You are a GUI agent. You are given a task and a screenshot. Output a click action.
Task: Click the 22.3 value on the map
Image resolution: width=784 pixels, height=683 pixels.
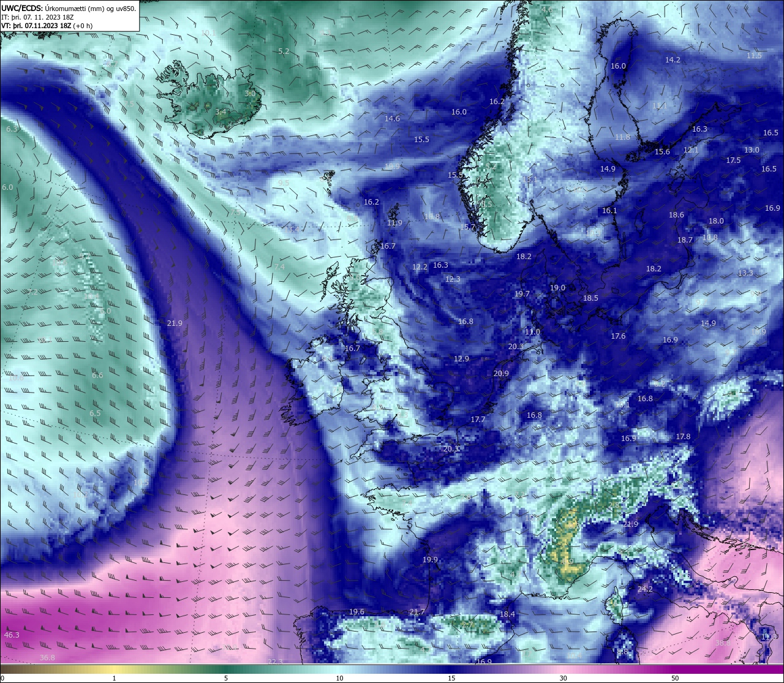pos(276,661)
